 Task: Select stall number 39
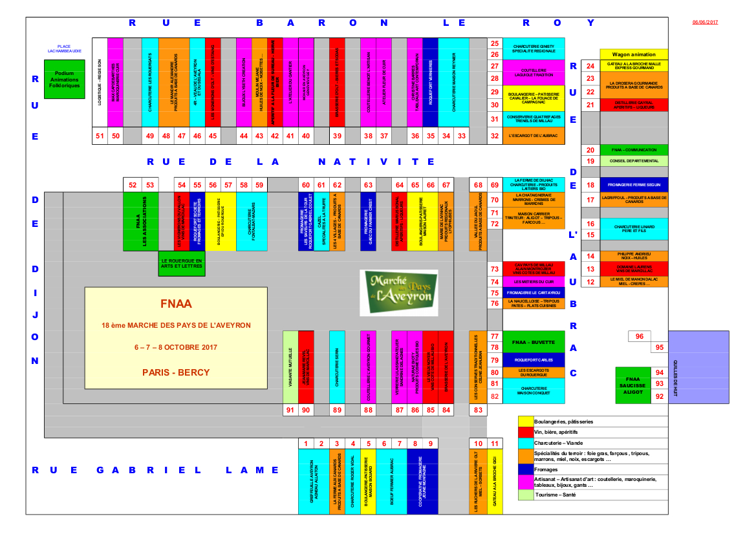click(x=337, y=136)
